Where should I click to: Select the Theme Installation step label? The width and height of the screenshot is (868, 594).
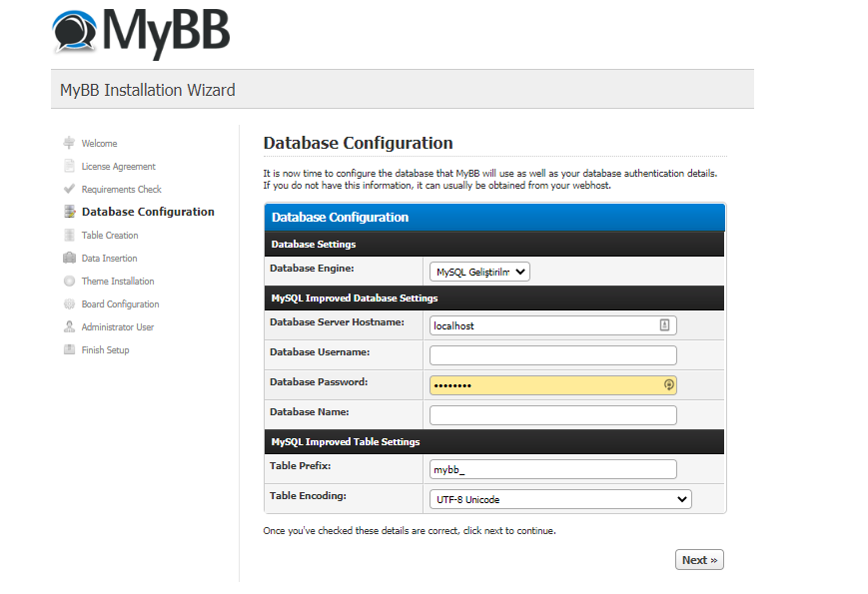(118, 281)
